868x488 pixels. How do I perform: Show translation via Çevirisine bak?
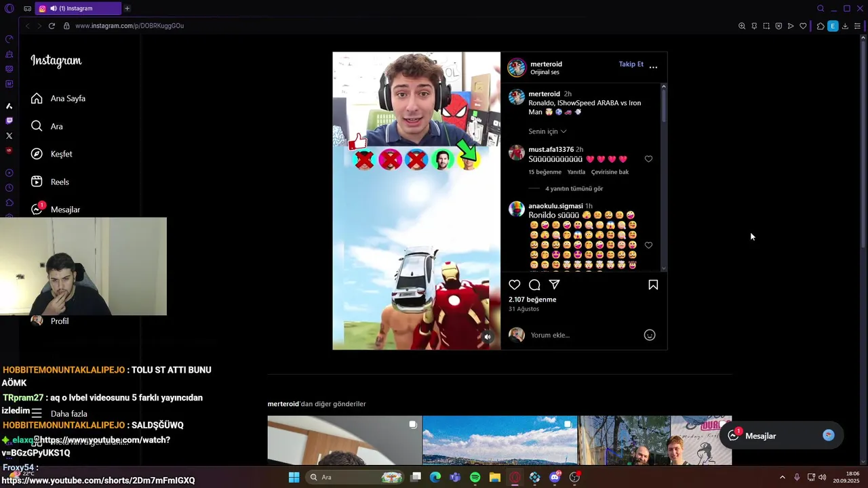point(610,172)
